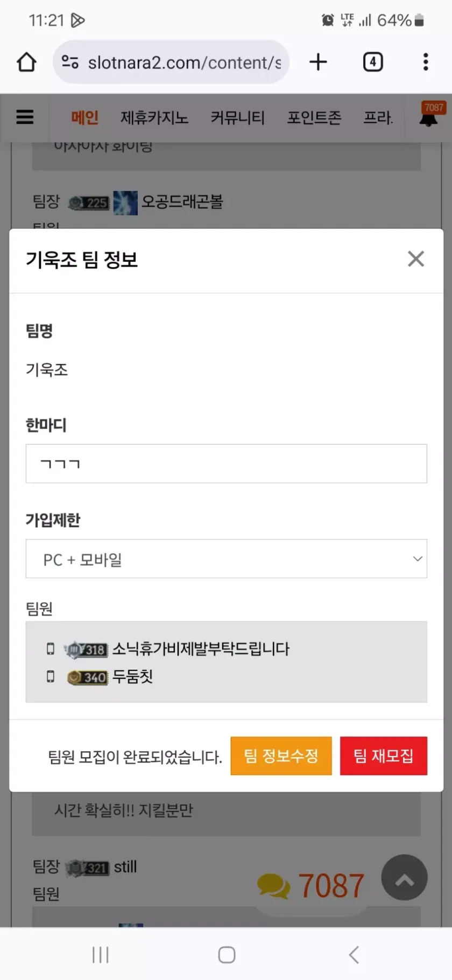Viewport: 452px width, 980px height.
Task: Focus the 한마디 text field
Action: point(226,464)
